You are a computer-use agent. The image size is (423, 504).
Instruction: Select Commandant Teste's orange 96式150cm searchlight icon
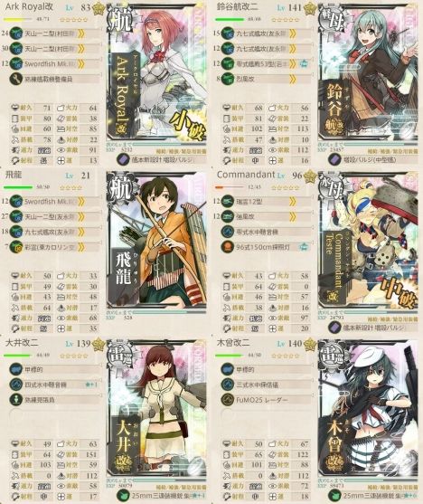click(227, 246)
